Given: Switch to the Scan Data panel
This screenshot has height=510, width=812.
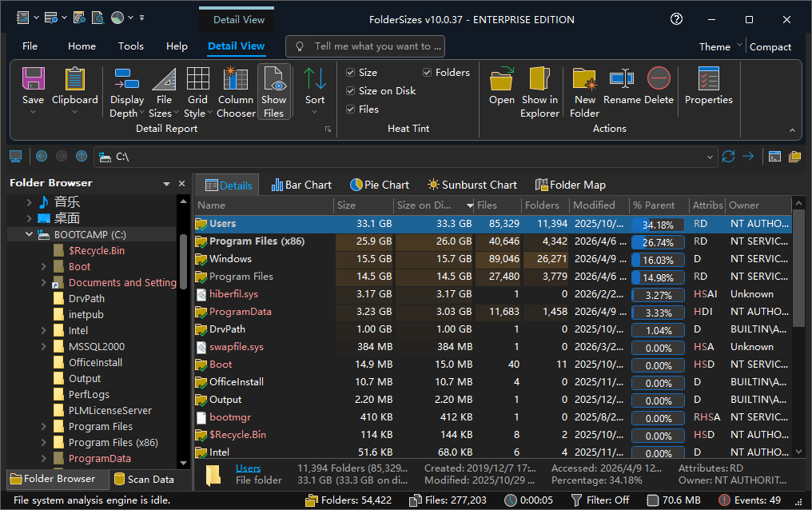Looking at the screenshot, I should [143, 480].
